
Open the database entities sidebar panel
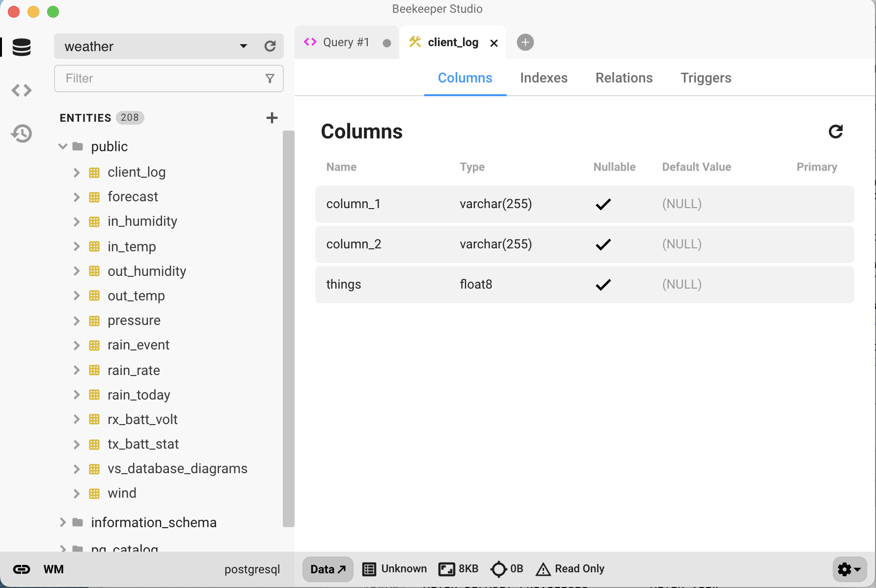[22, 47]
